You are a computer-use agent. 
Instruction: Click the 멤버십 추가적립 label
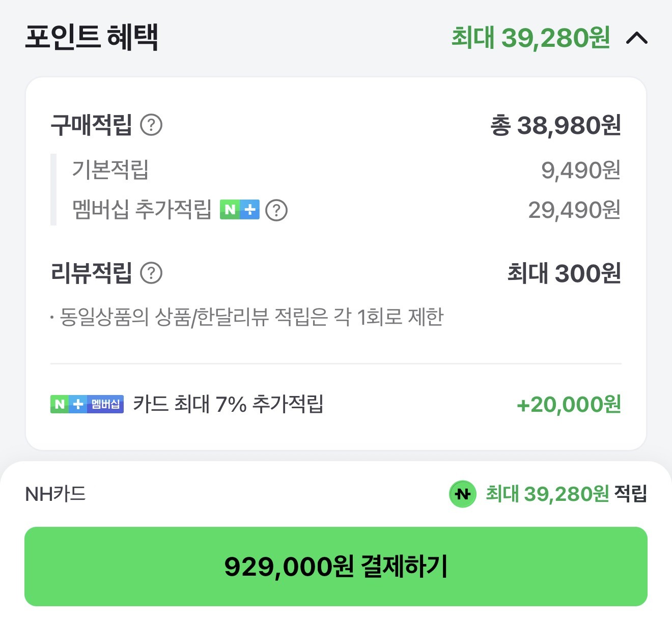(142, 210)
